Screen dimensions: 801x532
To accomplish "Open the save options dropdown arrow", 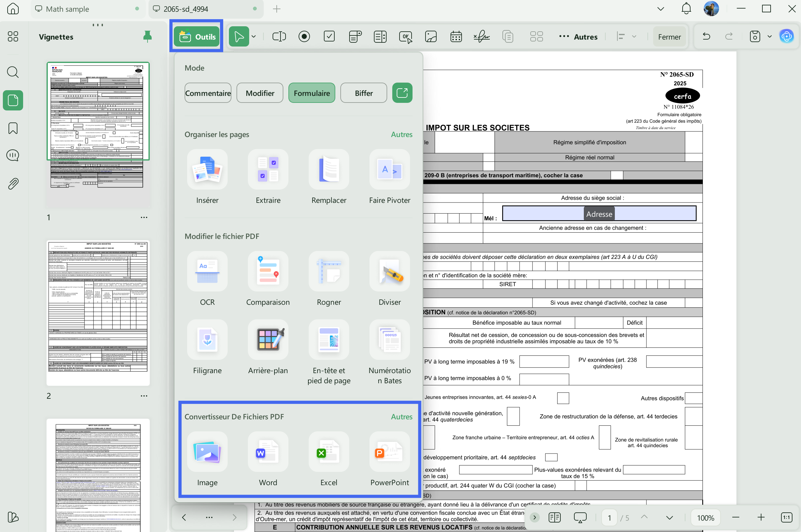I will pyautogui.click(x=769, y=37).
